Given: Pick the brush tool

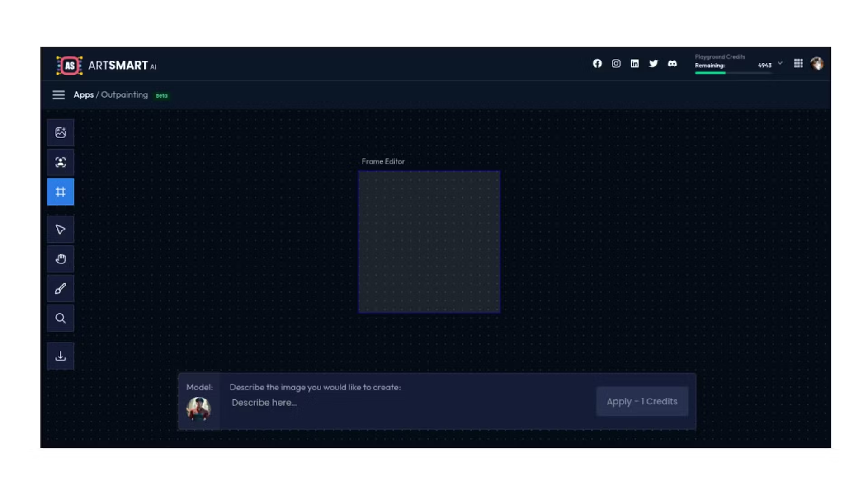Looking at the screenshot, I should (61, 288).
